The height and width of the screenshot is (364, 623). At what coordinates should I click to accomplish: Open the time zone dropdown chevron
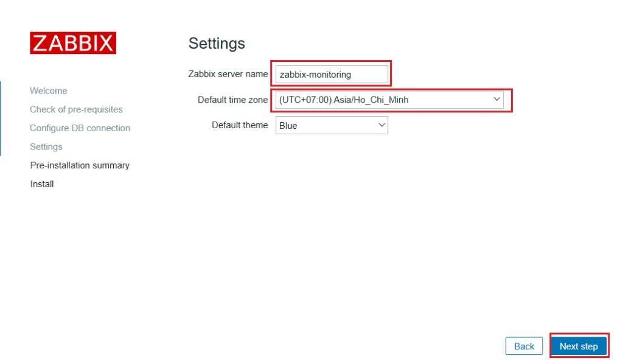point(496,99)
